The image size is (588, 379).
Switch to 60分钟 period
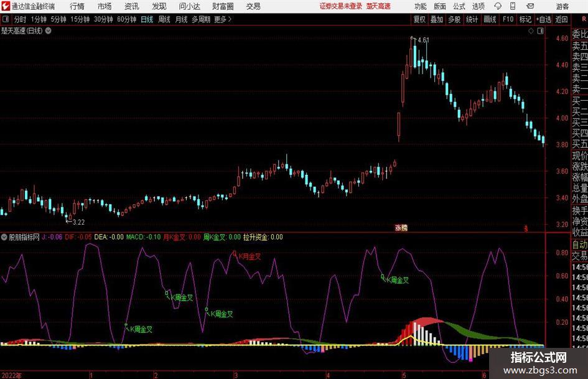(127, 19)
